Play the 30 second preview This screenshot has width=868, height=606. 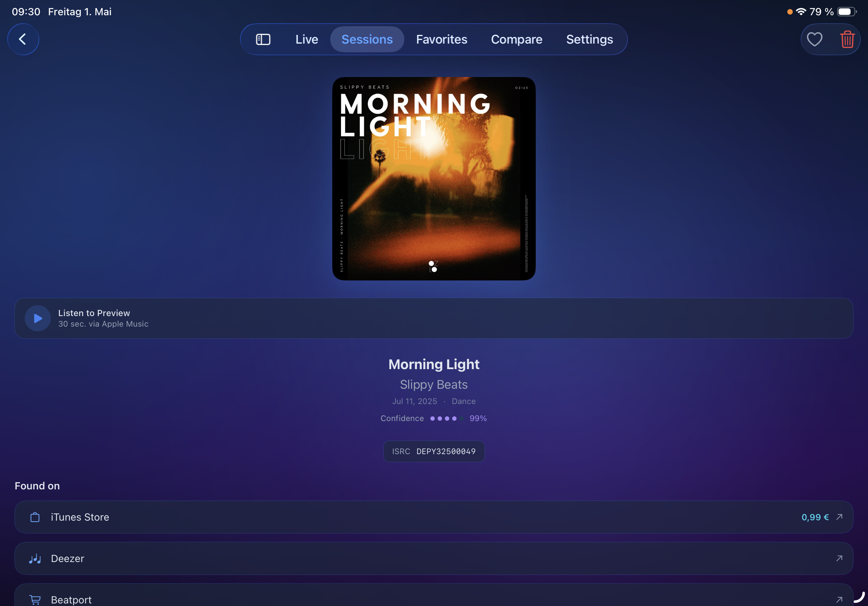pyautogui.click(x=38, y=319)
